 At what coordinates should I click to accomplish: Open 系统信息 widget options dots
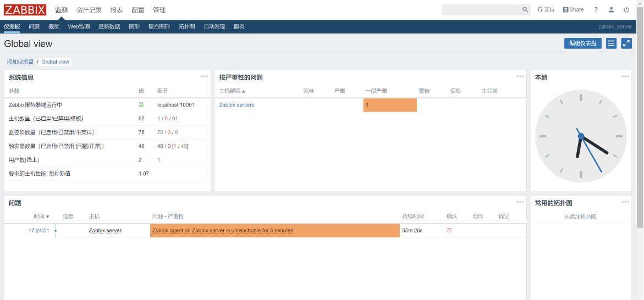205,76
